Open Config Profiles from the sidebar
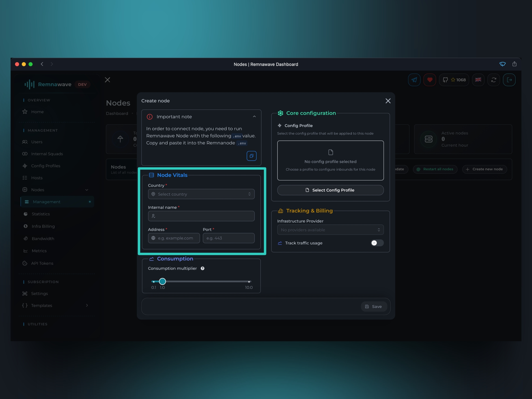532x399 pixels. (x=45, y=166)
